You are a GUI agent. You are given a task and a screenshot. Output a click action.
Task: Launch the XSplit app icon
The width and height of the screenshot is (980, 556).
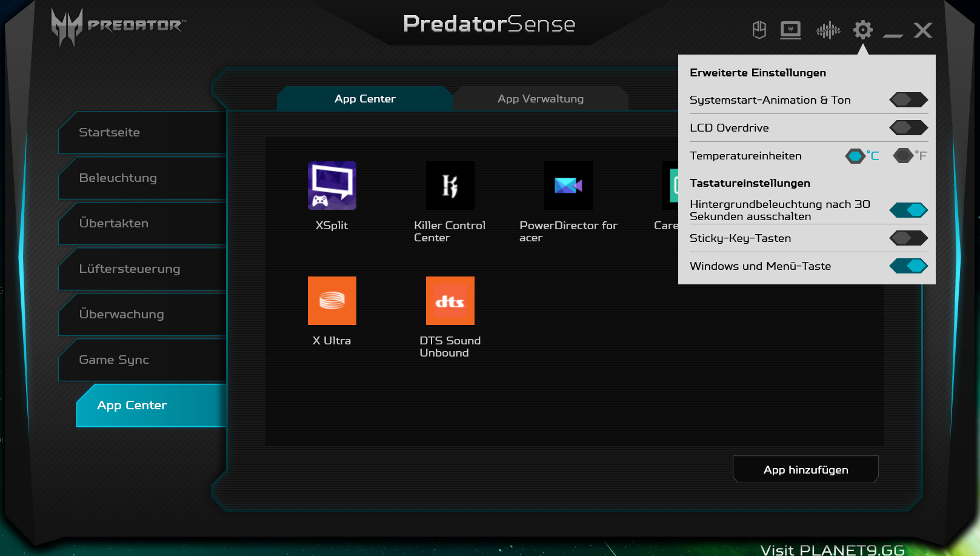[x=332, y=186]
